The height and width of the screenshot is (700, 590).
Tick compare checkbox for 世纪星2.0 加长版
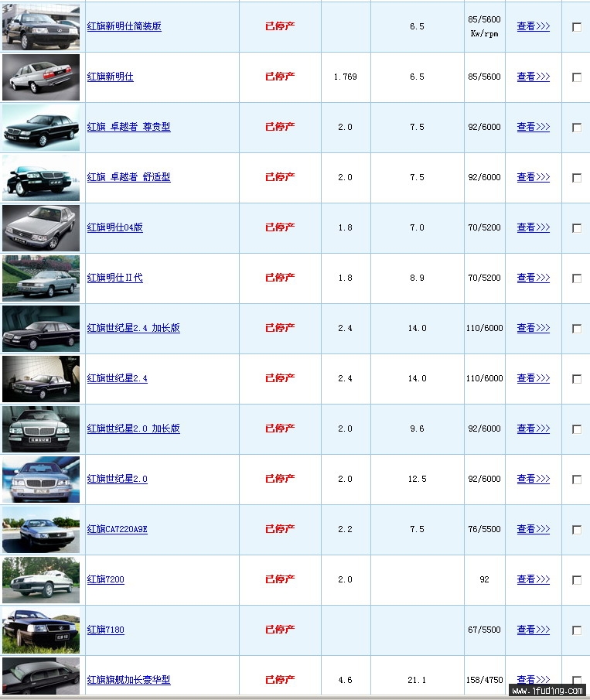coord(577,429)
